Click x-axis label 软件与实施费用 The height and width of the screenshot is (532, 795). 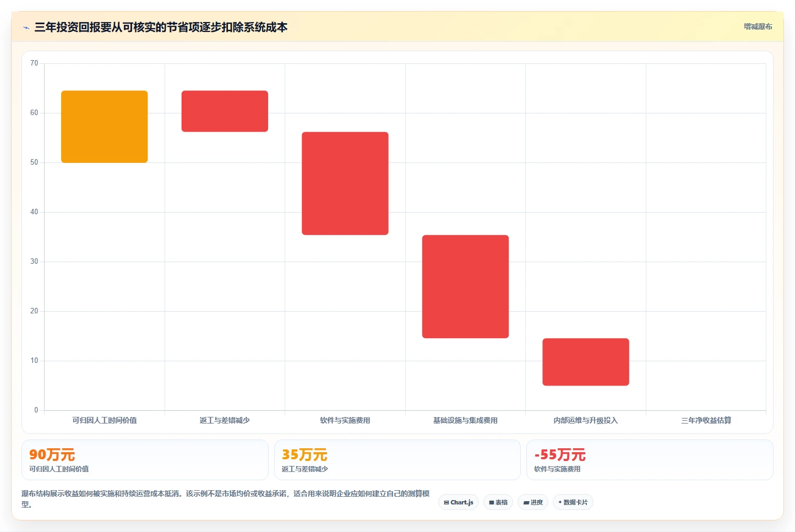tap(345, 420)
